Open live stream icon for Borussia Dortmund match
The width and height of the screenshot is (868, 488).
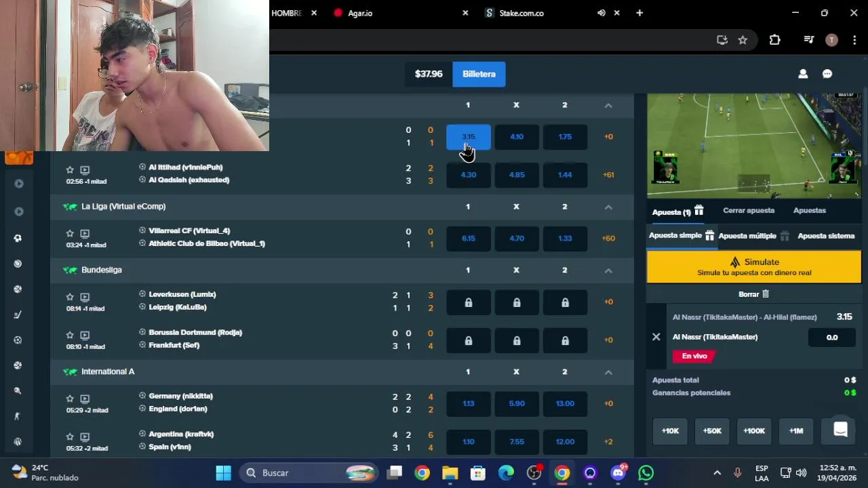[85, 335]
